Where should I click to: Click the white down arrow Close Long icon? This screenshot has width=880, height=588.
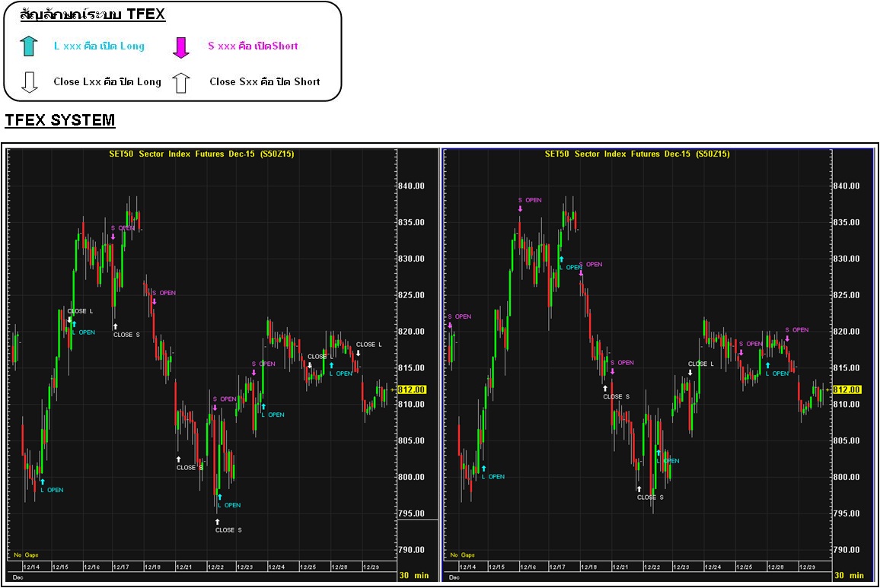29,82
